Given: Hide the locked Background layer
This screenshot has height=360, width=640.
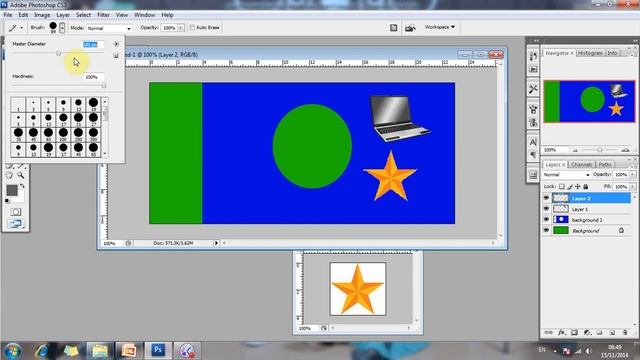Looking at the screenshot, I should 546,231.
